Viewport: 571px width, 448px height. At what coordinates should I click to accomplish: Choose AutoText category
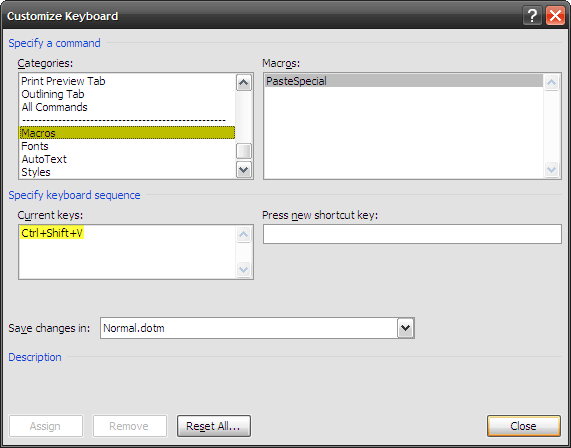click(44, 159)
